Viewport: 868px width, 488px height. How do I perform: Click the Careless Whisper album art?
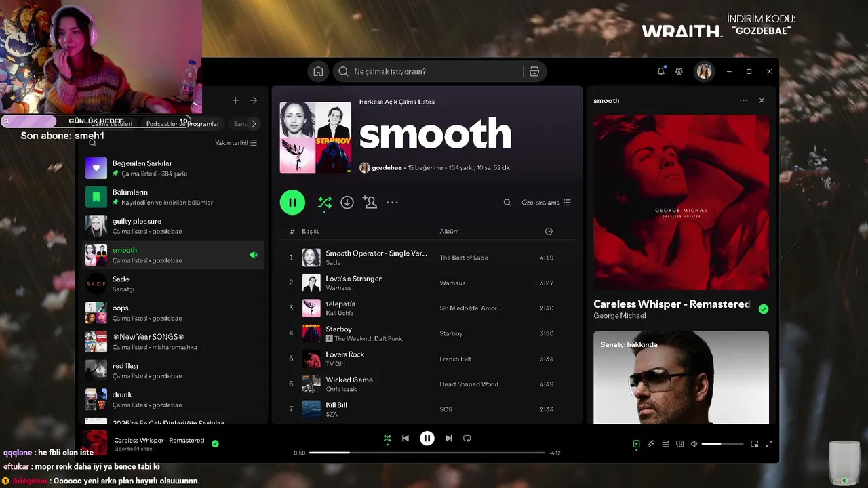681,202
